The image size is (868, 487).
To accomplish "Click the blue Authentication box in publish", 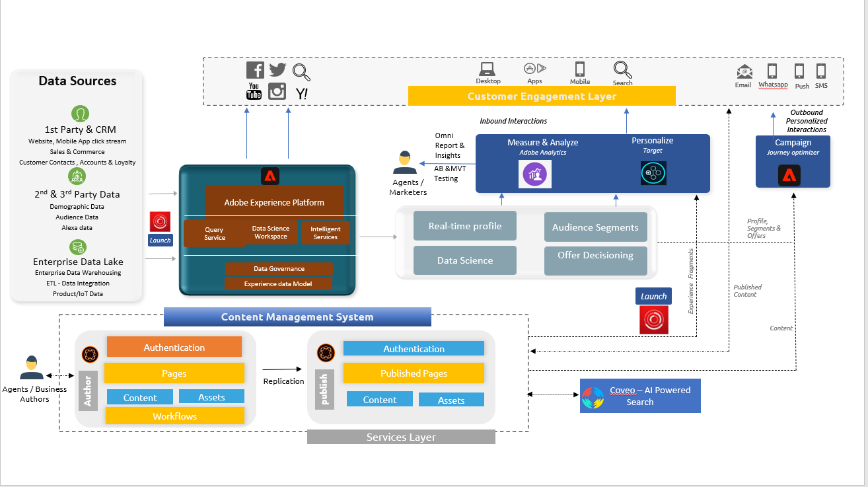I will point(414,348).
